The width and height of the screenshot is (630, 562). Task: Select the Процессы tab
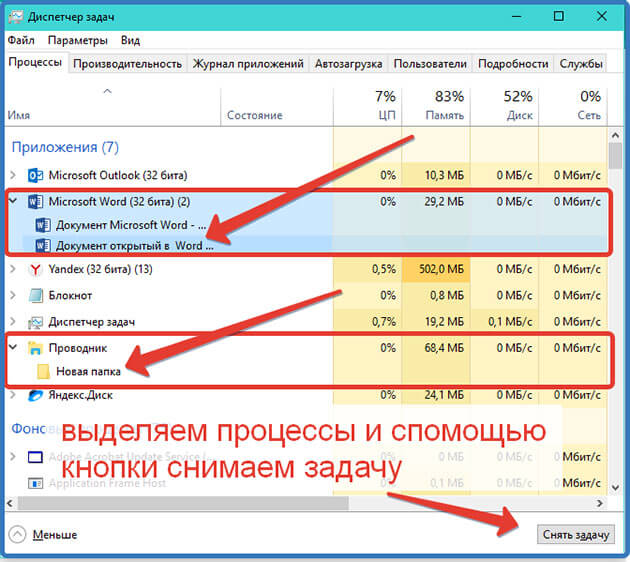pyautogui.click(x=35, y=62)
